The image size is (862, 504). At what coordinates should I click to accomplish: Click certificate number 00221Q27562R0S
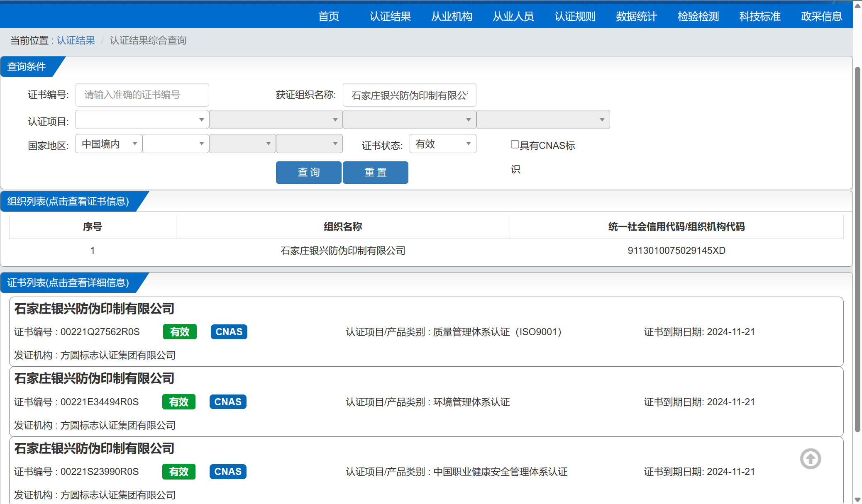(x=100, y=332)
